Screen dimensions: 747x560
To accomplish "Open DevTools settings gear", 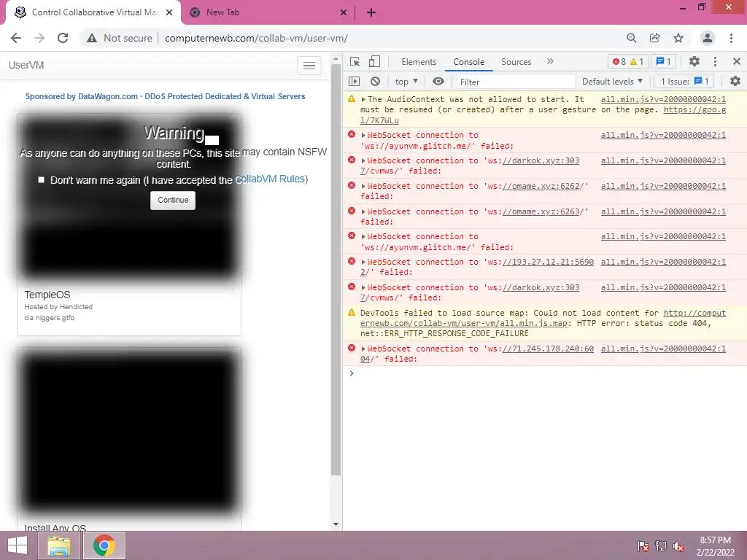I will tap(694, 61).
